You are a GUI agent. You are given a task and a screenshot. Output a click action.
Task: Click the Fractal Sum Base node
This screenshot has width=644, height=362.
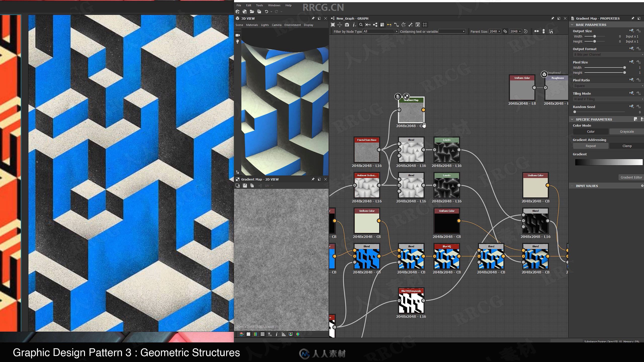(x=366, y=150)
